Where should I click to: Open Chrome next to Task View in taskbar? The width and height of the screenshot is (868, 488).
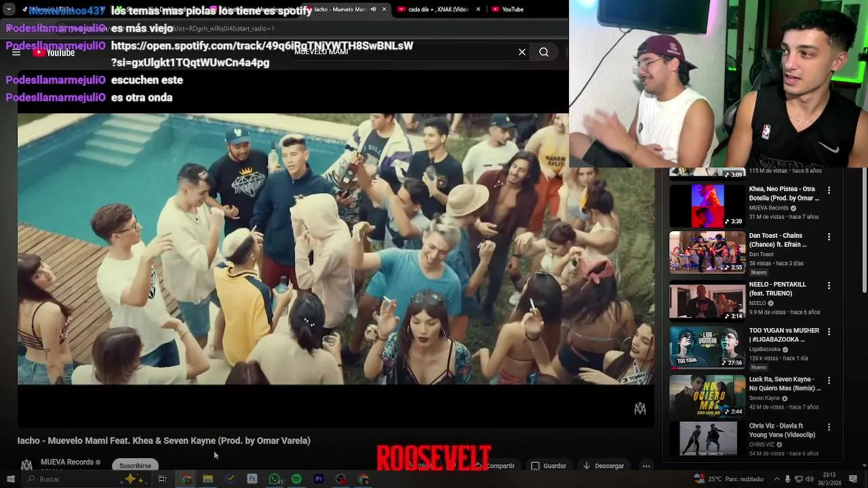click(x=186, y=479)
